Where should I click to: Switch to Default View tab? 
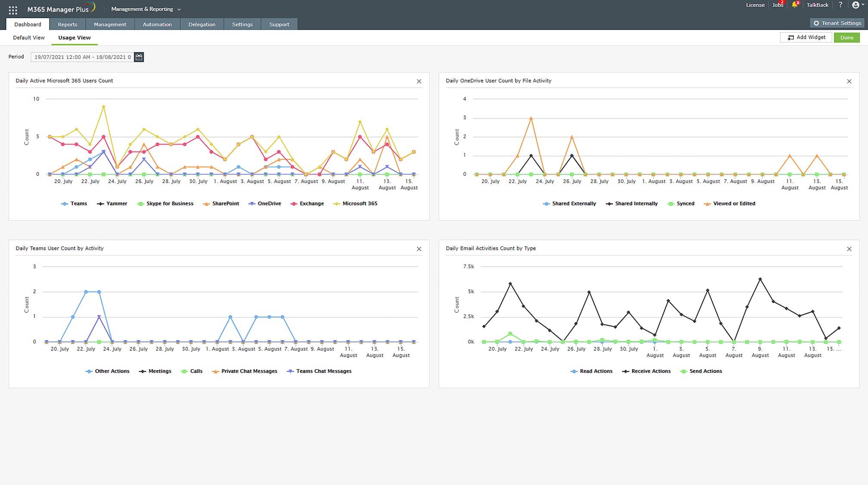29,38
